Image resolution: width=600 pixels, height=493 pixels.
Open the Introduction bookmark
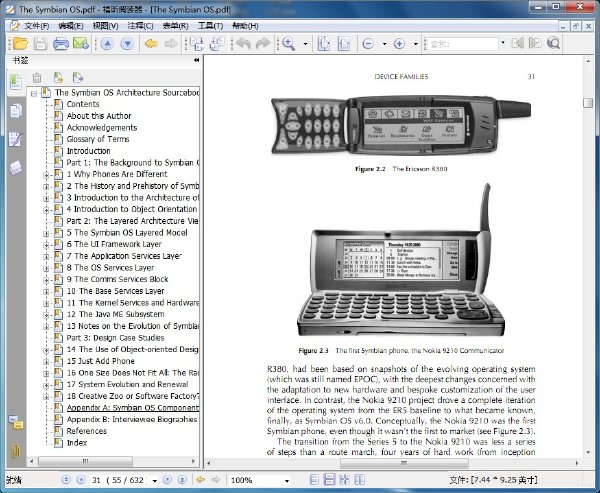coord(88,151)
